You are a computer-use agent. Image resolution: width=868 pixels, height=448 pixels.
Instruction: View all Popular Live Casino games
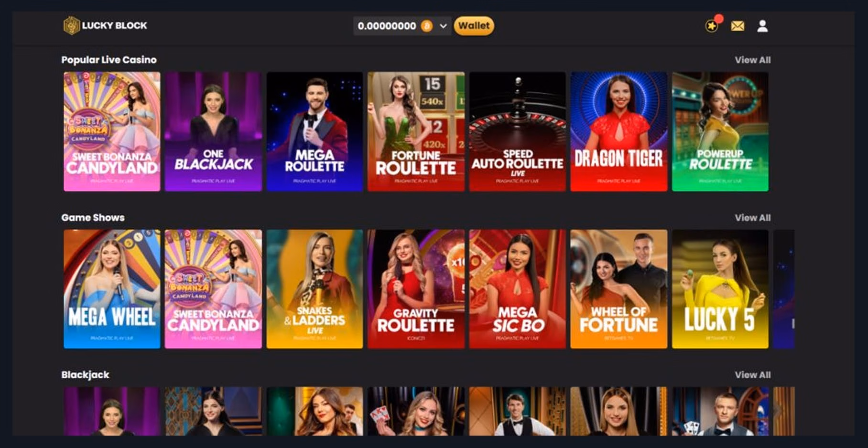tap(752, 60)
